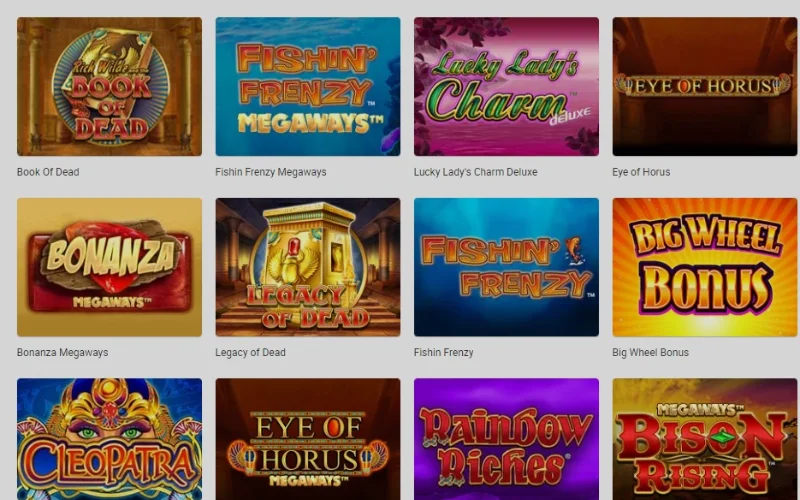Screen dimensions: 800x500
Task: Open 'Bonanza Megaways' title link
Action: click(62, 352)
